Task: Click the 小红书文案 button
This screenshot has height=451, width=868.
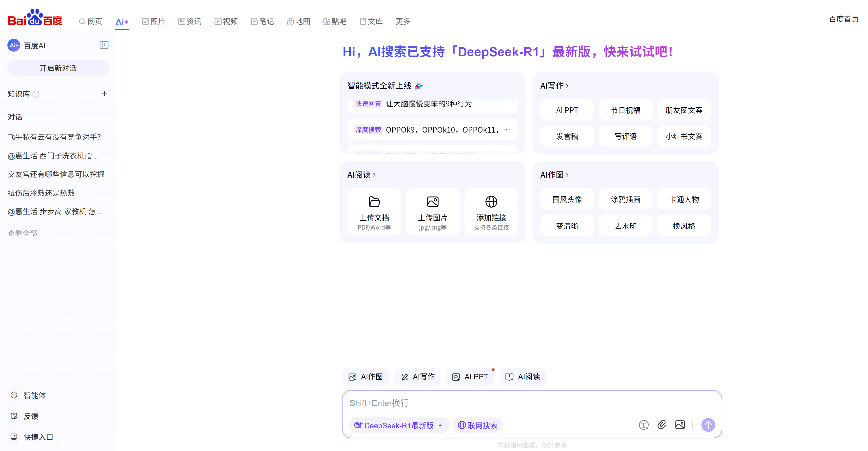Action: (684, 136)
